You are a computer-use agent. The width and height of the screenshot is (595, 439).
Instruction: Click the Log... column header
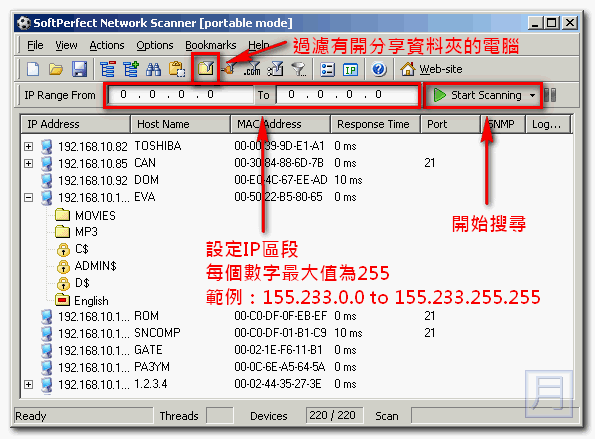click(x=548, y=124)
